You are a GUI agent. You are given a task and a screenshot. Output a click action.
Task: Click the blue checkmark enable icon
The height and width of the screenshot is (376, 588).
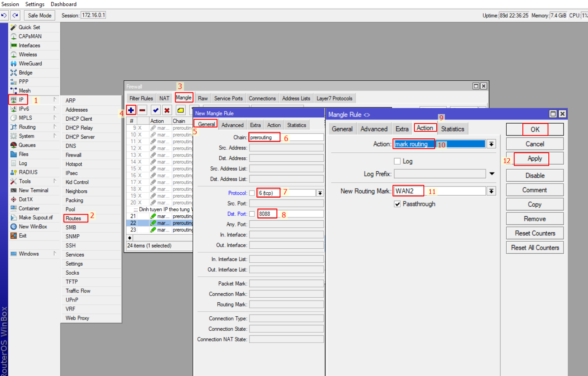[155, 110]
